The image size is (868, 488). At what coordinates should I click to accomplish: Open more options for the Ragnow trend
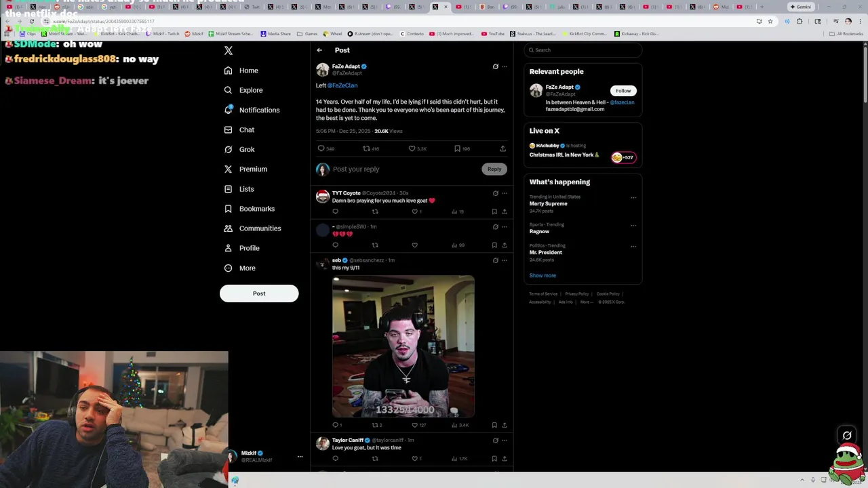(x=633, y=226)
